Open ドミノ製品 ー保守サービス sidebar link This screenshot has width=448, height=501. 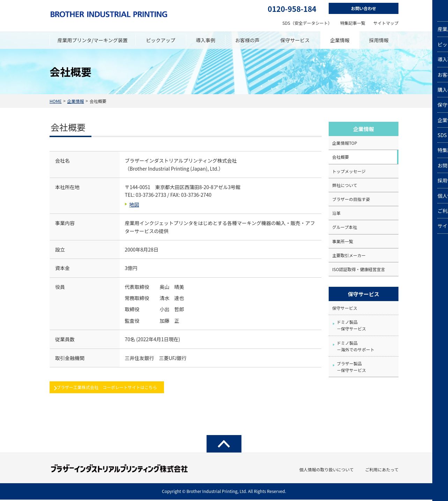(x=363, y=326)
